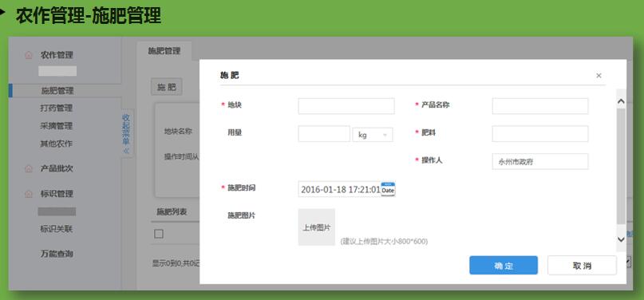
Task: Click the home icon beside 农作管理
Action: click(x=29, y=55)
